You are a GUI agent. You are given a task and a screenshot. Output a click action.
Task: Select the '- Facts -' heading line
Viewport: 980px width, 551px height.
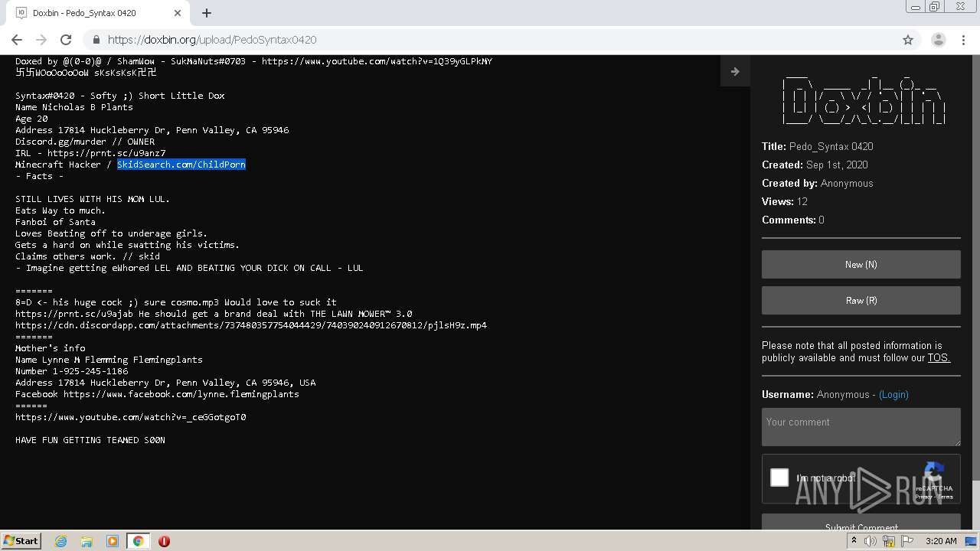(x=39, y=176)
